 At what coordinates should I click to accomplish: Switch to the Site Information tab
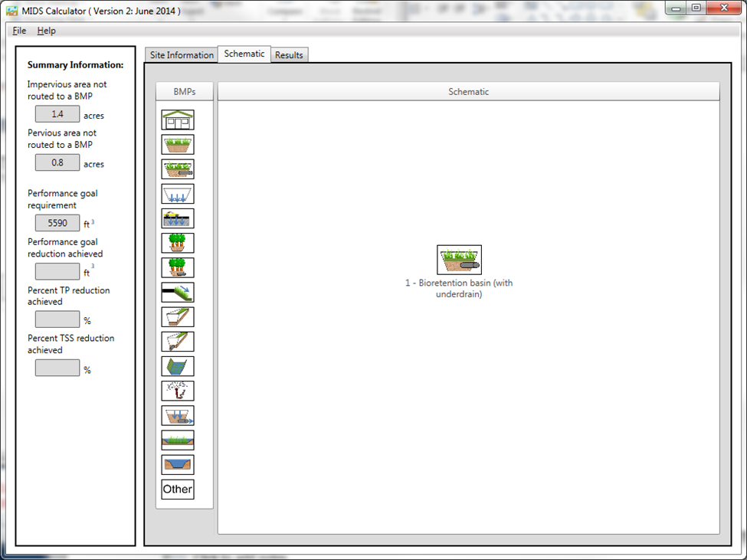coord(181,55)
